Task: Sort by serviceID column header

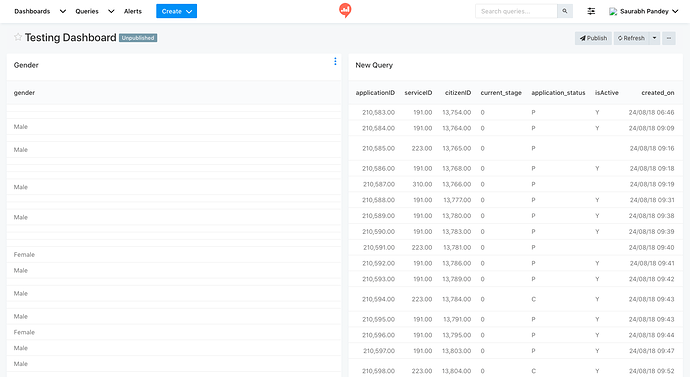Action: click(418, 92)
